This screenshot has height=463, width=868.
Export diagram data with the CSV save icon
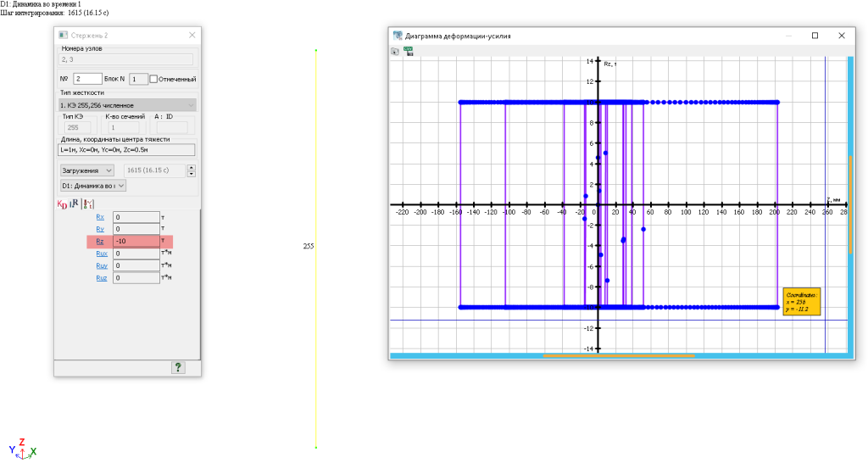[x=409, y=51]
